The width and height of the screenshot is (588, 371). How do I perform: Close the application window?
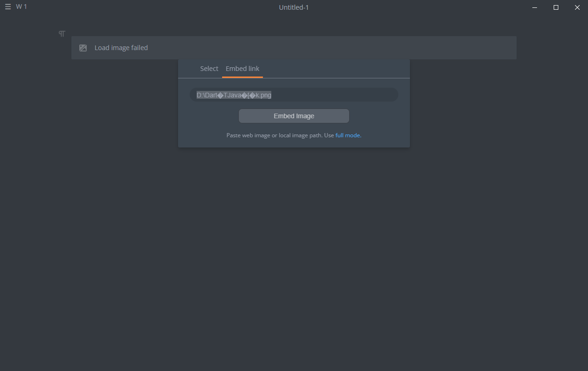[x=577, y=7]
